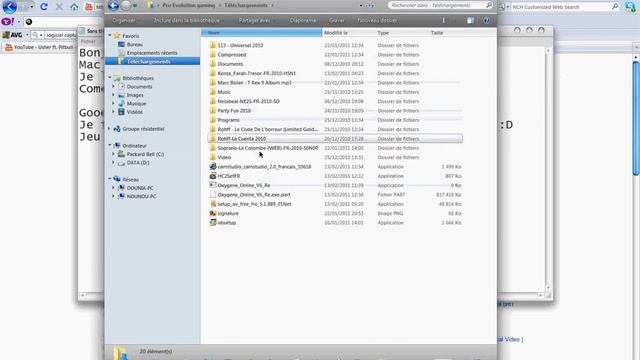
Task: Click the browser stop X icon
Action: point(59,7)
